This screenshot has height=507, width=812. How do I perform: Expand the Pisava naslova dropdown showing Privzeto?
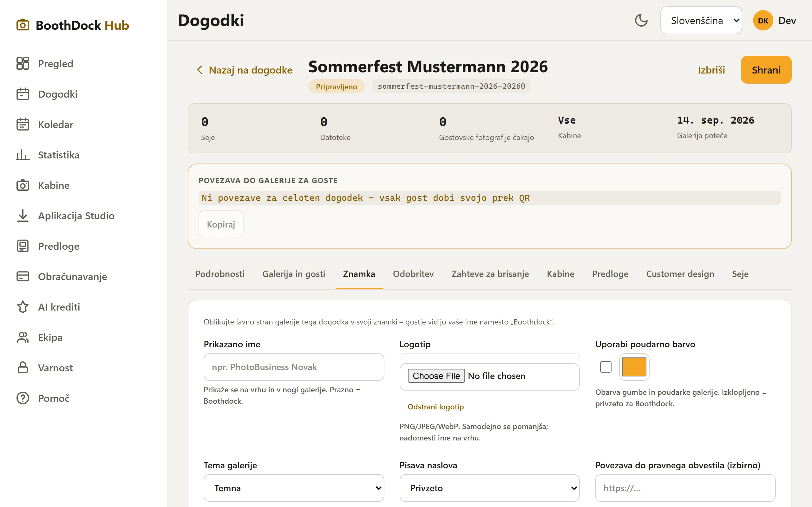(x=489, y=488)
